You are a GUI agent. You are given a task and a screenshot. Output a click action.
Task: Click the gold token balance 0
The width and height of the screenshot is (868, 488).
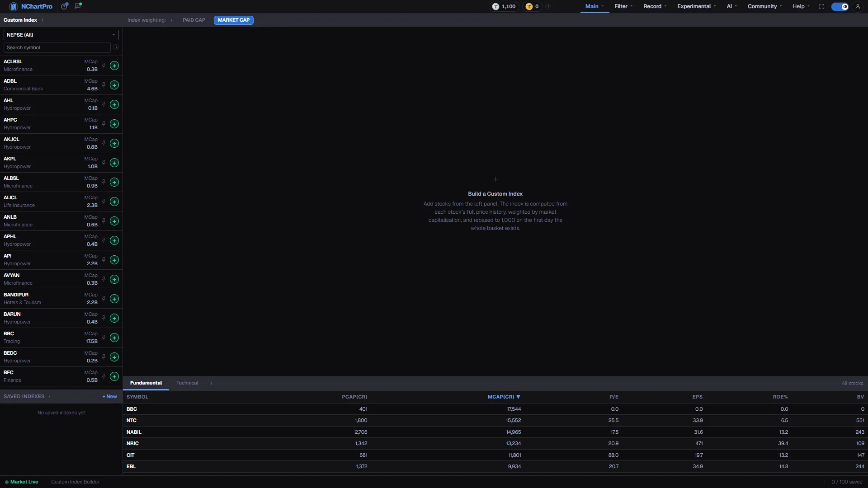pos(532,6)
